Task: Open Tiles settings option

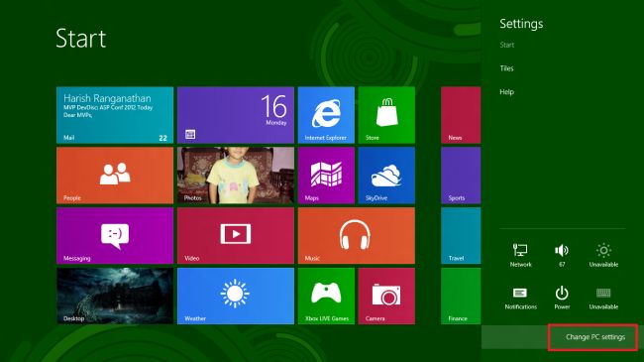Action: coord(507,68)
